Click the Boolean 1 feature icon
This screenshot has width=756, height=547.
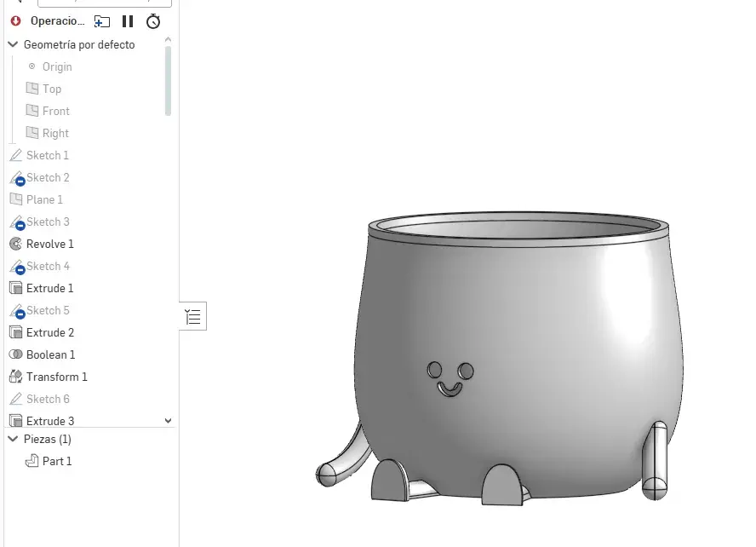pos(15,354)
